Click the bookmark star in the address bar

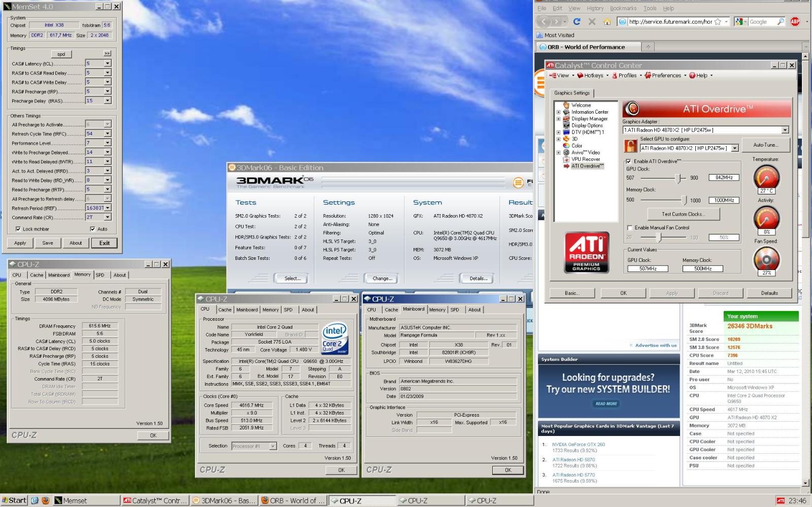[x=718, y=22]
